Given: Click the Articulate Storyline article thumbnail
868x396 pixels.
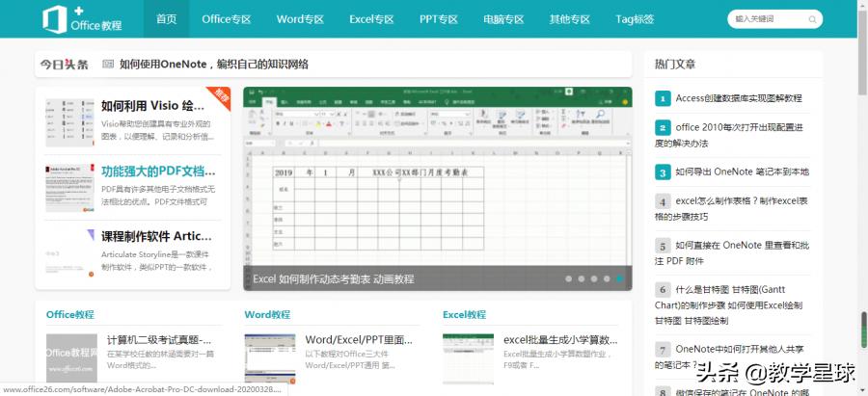Looking at the screenshot, I should coord(69,252).
